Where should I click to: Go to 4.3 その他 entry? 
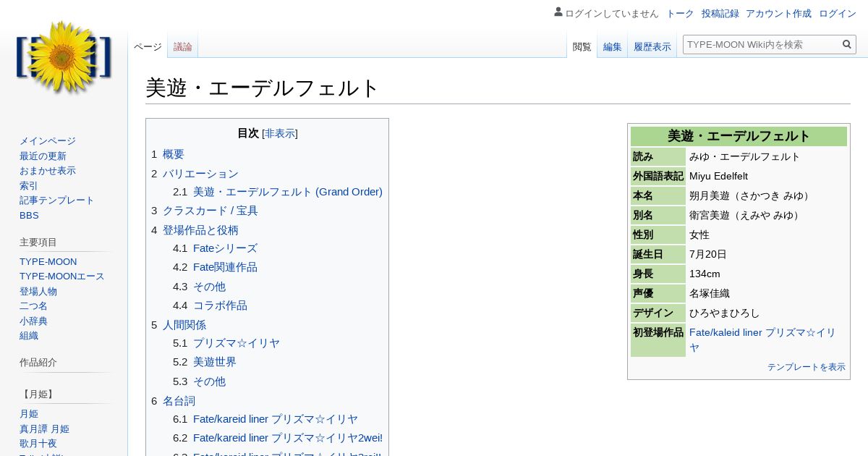tap(199, 287)
